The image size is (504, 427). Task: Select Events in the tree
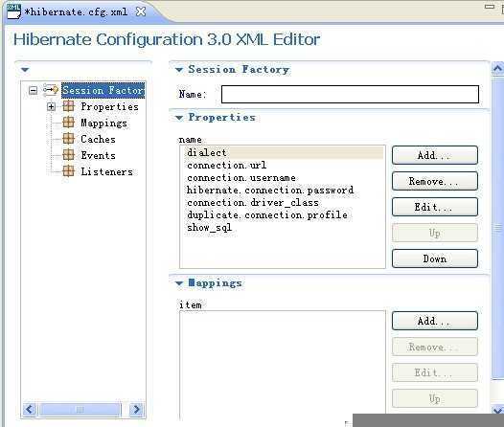click(x=98, y=155)
